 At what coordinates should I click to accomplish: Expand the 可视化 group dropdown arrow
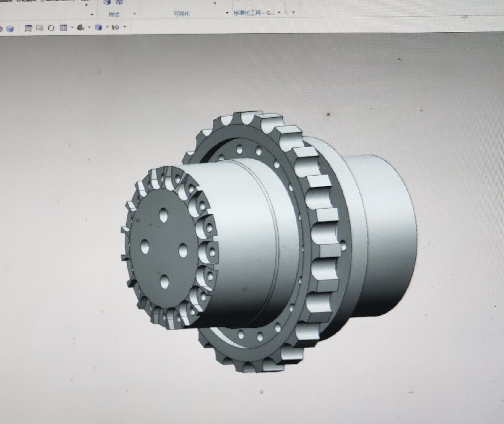(x=227, y=13)
